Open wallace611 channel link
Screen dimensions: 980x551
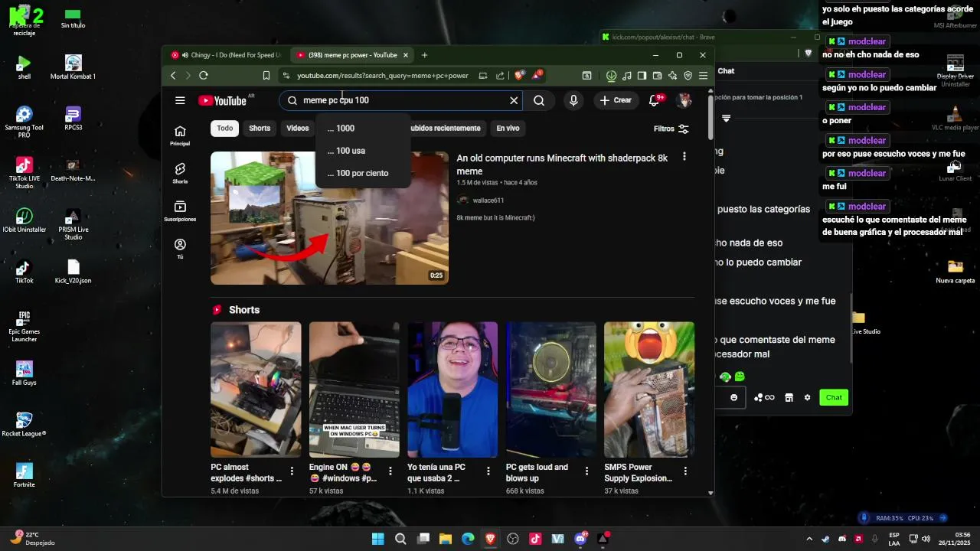coord(488,201)
